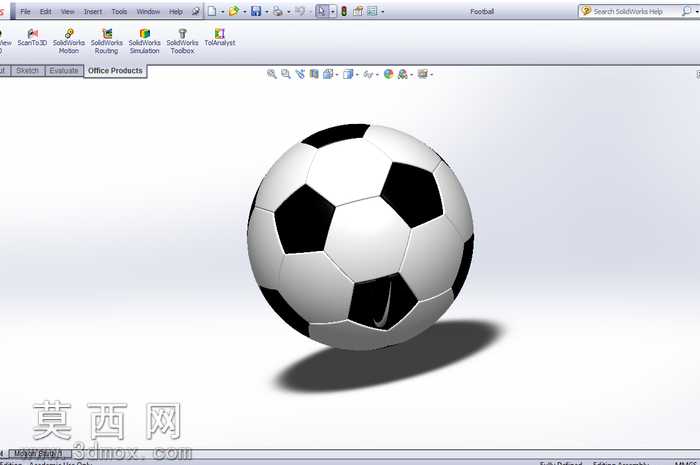Open the Tools menu
Viewport: 700px width, 465px height.
(119, 12)
